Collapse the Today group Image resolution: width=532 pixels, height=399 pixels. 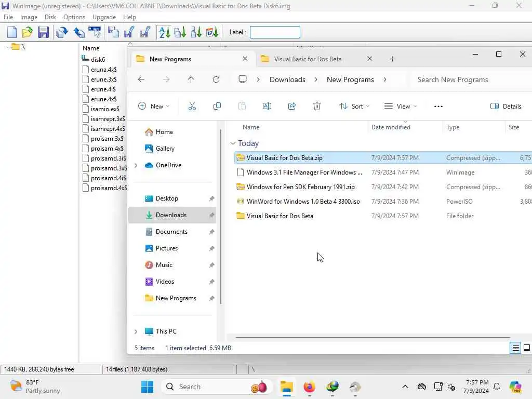[x=233, y=143]
